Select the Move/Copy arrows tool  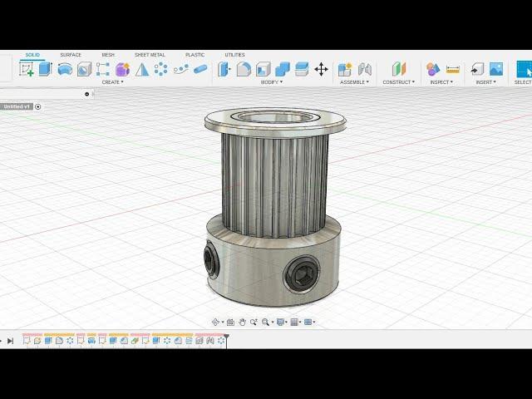coord(321,69)
